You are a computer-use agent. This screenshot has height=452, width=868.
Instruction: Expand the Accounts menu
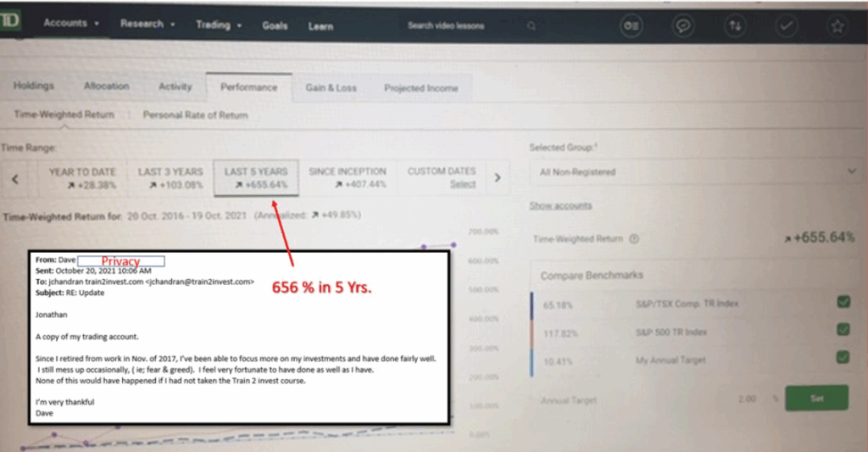click(x=71, y=24)
